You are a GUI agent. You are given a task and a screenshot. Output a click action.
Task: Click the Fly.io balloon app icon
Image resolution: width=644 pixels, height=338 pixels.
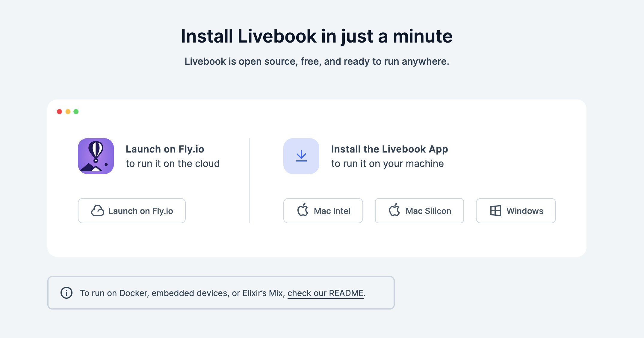pyautogui.click(x=96, y=156)
